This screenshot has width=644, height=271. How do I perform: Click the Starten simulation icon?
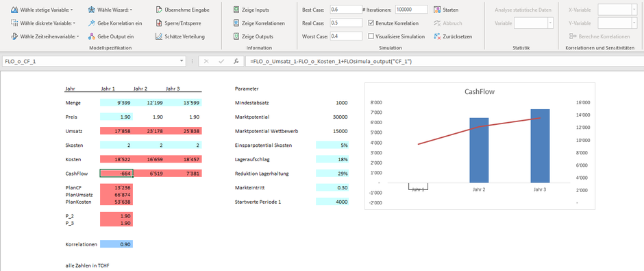coord(437,10)
